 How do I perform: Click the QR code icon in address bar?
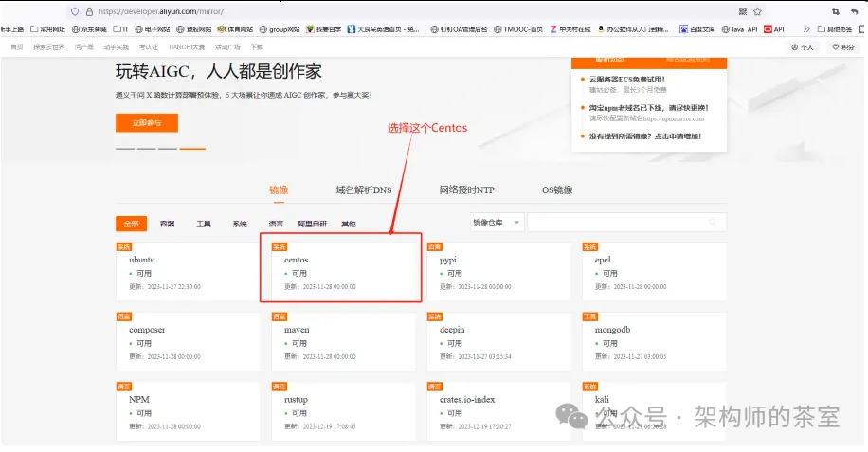(x=743, y=11)
